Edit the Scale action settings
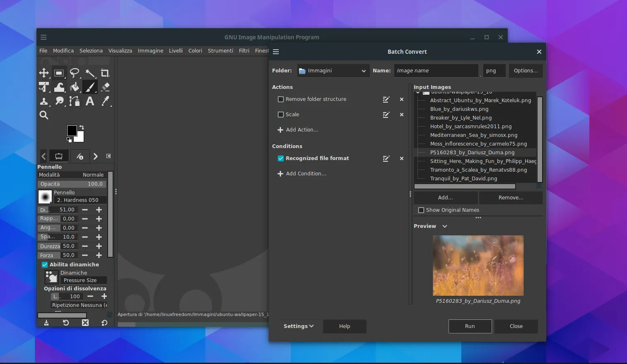 tap(386, 115)
